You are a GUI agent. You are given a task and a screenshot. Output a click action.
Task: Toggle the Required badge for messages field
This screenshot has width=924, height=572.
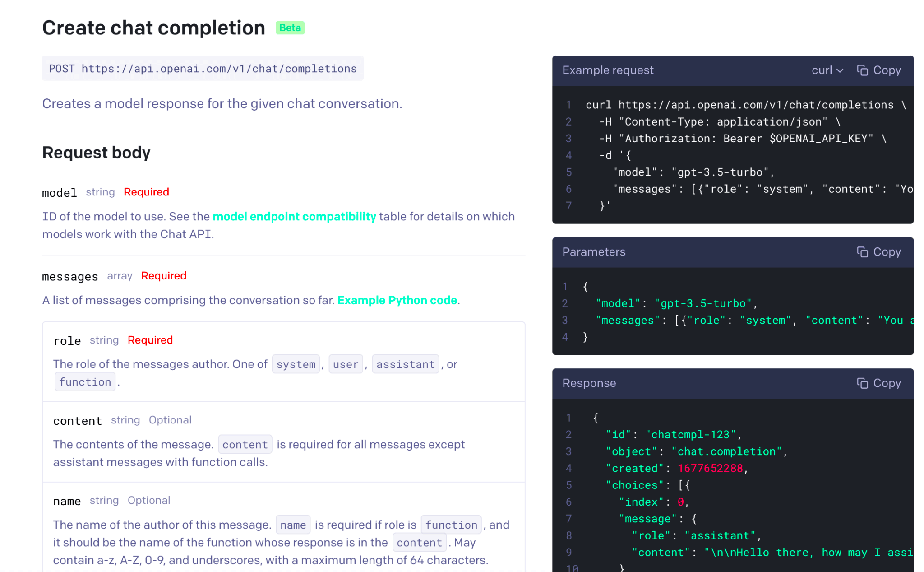(x=163, y=275)
